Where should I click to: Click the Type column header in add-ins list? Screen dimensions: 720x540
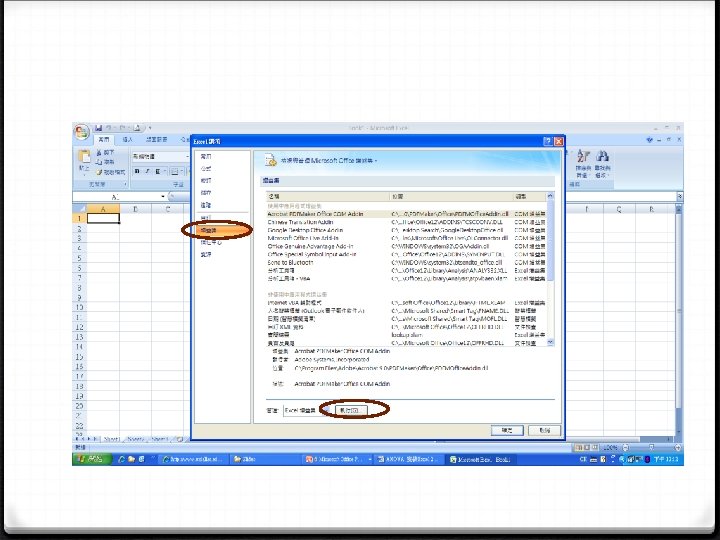coord(529,197)
